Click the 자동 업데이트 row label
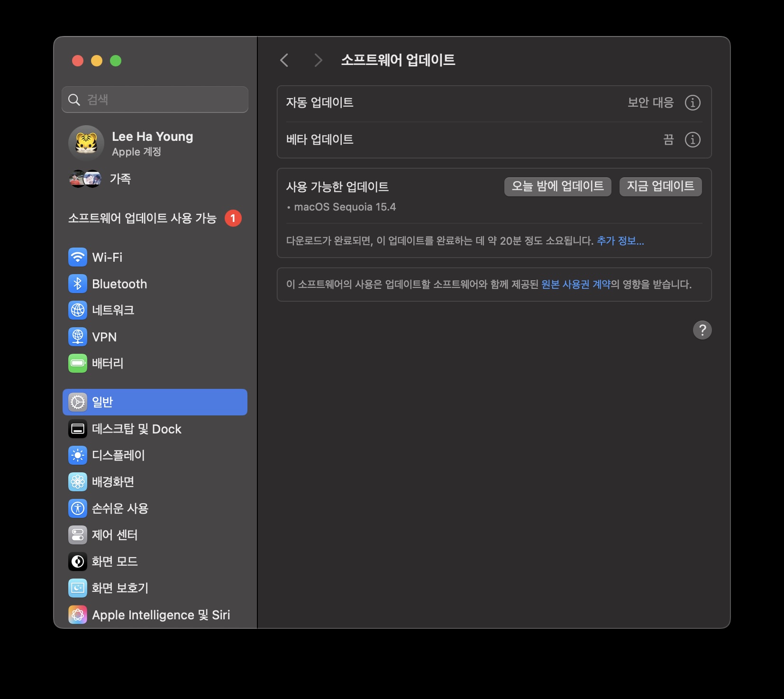Image resolution: width=784 pixels, height=699 pixels. 320,102
